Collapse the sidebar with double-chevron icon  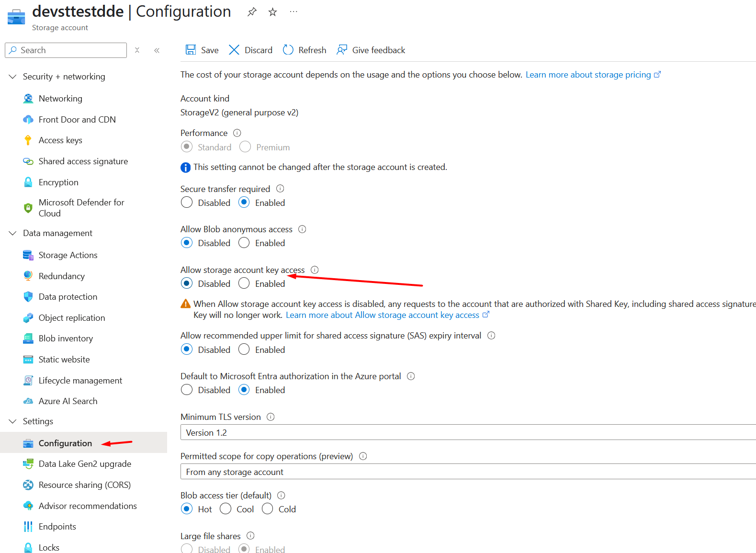tap(157, 50)
